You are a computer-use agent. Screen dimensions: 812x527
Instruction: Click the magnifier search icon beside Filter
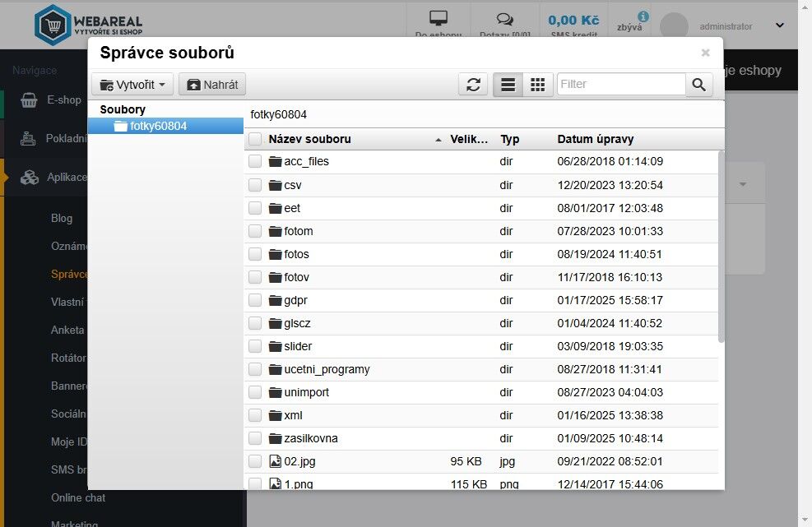[x=698, y=85]
